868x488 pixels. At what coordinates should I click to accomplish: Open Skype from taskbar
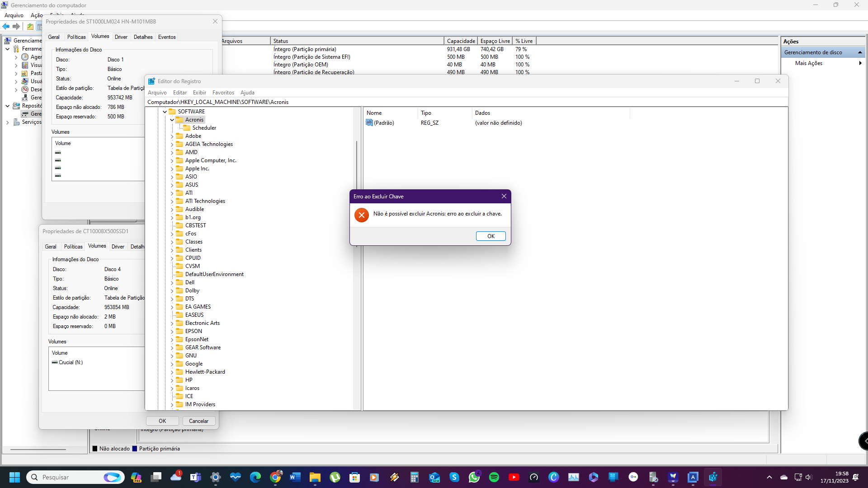[x=454, y=477]
